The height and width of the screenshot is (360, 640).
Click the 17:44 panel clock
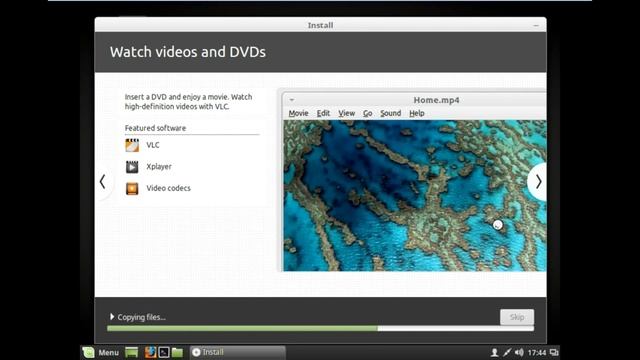click(x=537, y=353)
